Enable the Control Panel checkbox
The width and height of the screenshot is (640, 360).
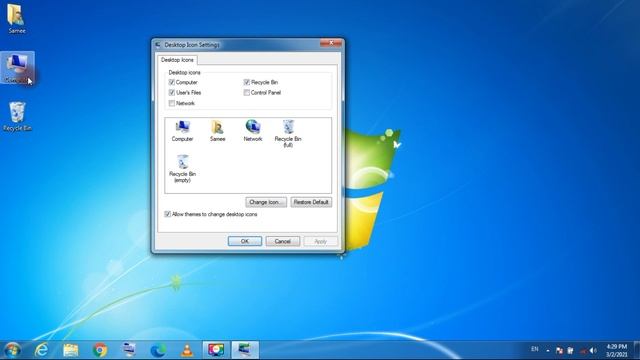(x=247, y=93)
